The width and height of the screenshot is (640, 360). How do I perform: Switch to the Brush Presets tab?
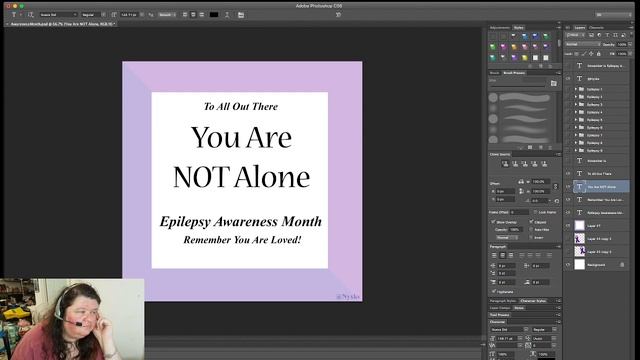(514, 73)
